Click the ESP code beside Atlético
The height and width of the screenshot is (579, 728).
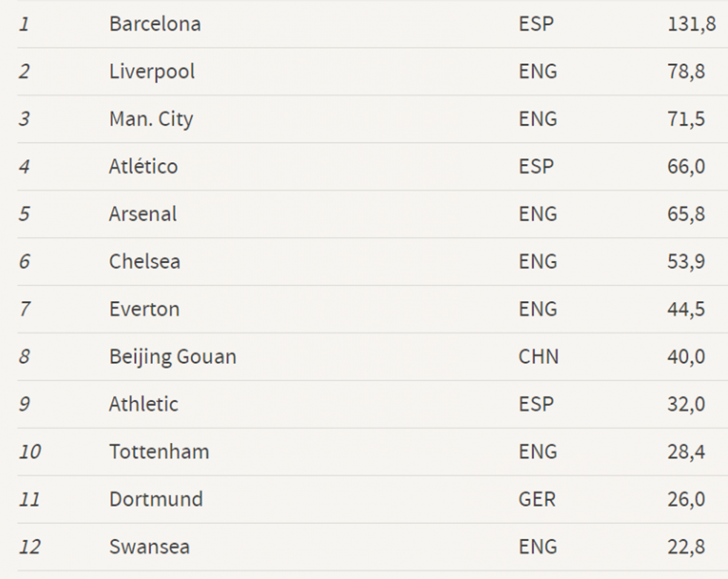tap(536, 166)
